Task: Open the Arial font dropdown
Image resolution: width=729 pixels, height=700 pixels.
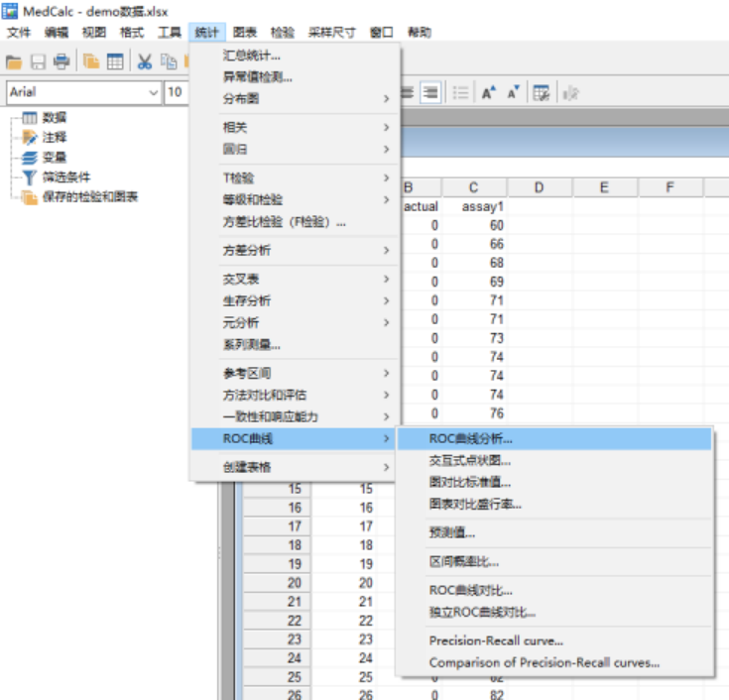Action: (153, 92)
